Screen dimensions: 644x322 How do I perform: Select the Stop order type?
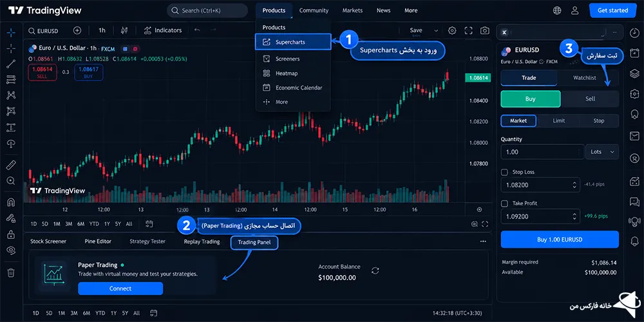[598, 121]
